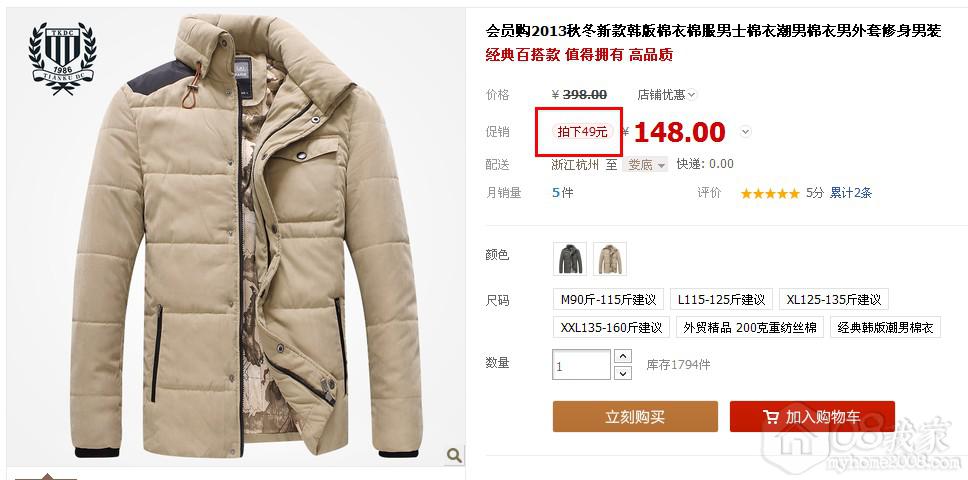Click the magnifier zoom icon on product image
968x480 pixels.
point(454,455)
